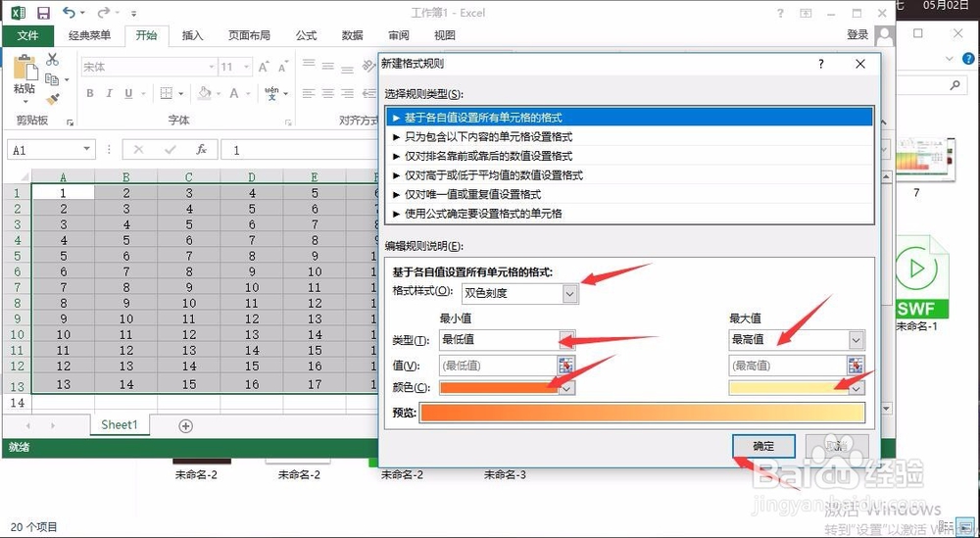This screenshot has height=538, width=980.
Task: Click the Ribbon Display Options icon
Action: 807,13
